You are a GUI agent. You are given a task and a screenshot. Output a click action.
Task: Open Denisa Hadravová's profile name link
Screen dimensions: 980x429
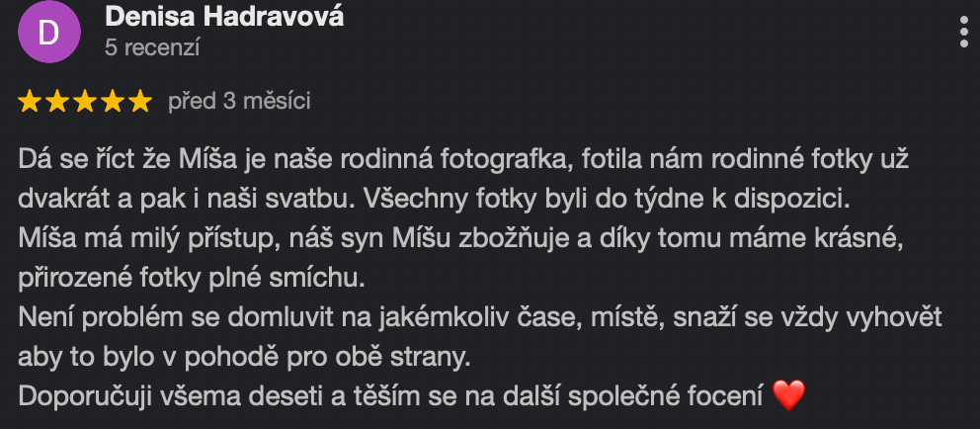(224, 17)
